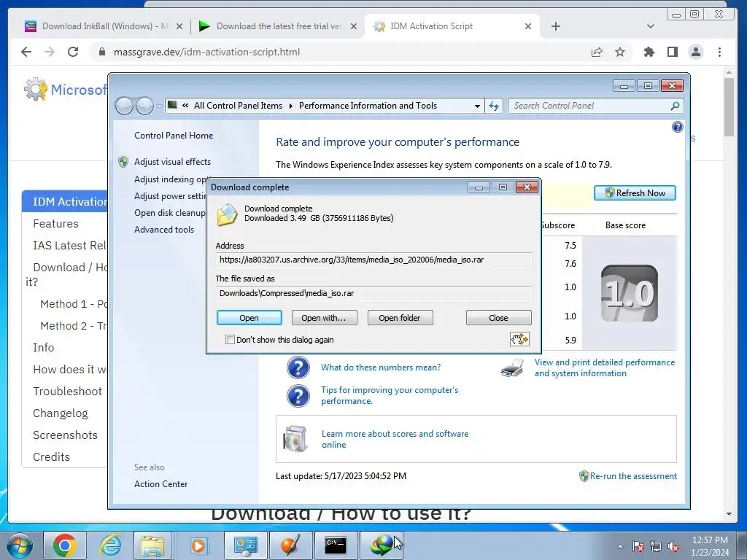The height and width of the screenshot is (560, 747).
Task: Click the Control Panel forward navigation button
Action: (x=145, y=106)
